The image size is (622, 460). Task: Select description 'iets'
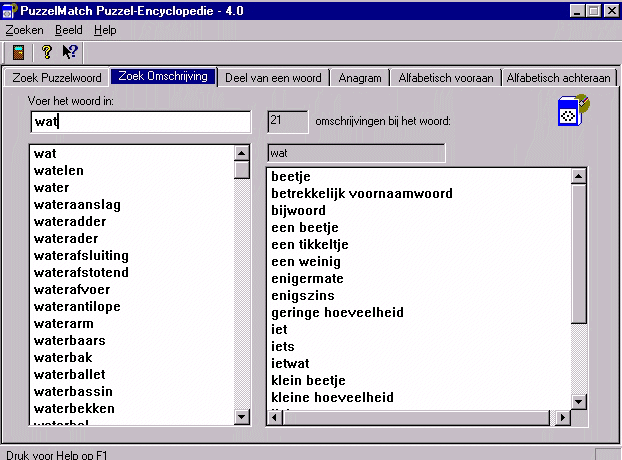coord(283,347)
